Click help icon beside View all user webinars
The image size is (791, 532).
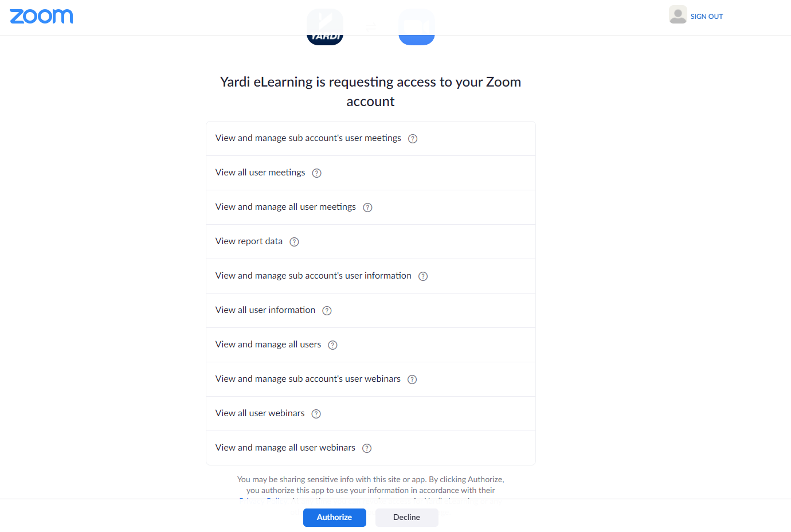(316, 414)
